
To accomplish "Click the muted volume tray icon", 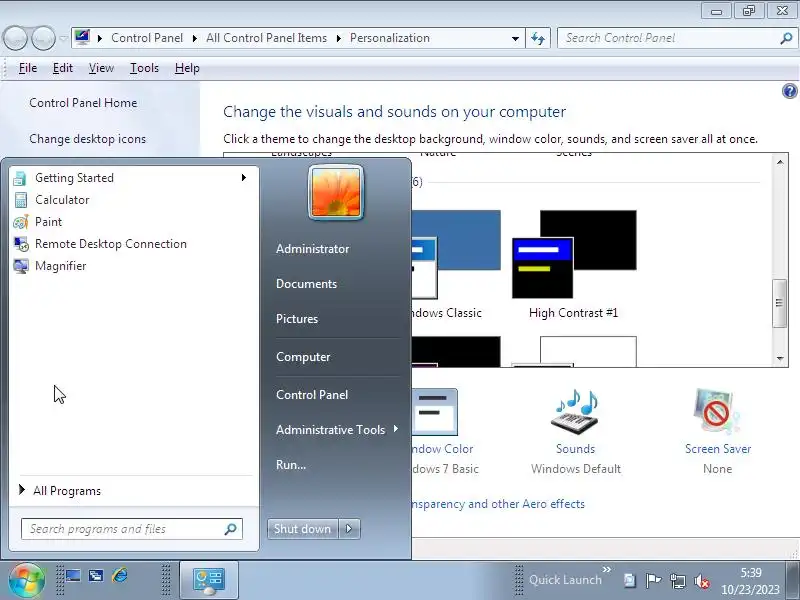I will point(702,581).
